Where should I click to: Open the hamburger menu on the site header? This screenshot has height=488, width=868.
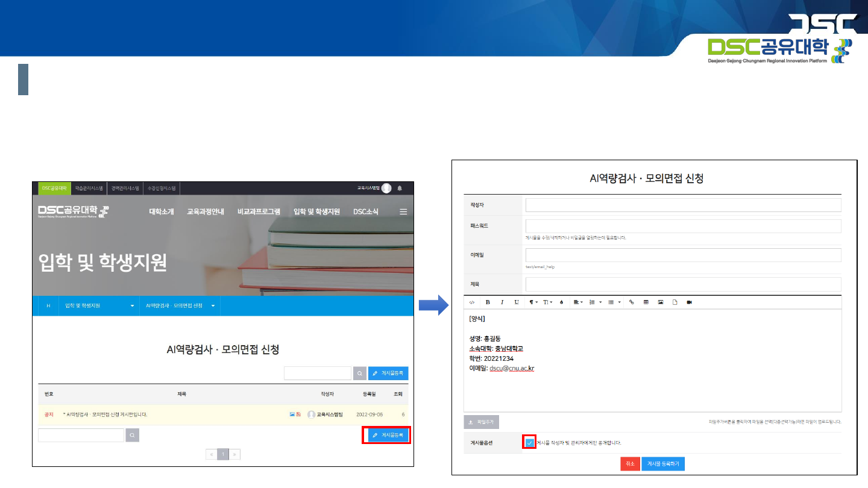[403, 211]
